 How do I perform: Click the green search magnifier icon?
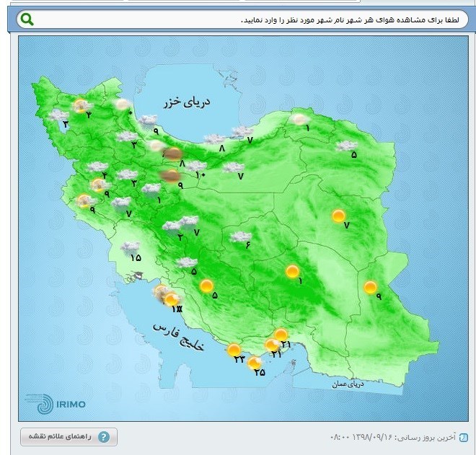click(27, 19)
